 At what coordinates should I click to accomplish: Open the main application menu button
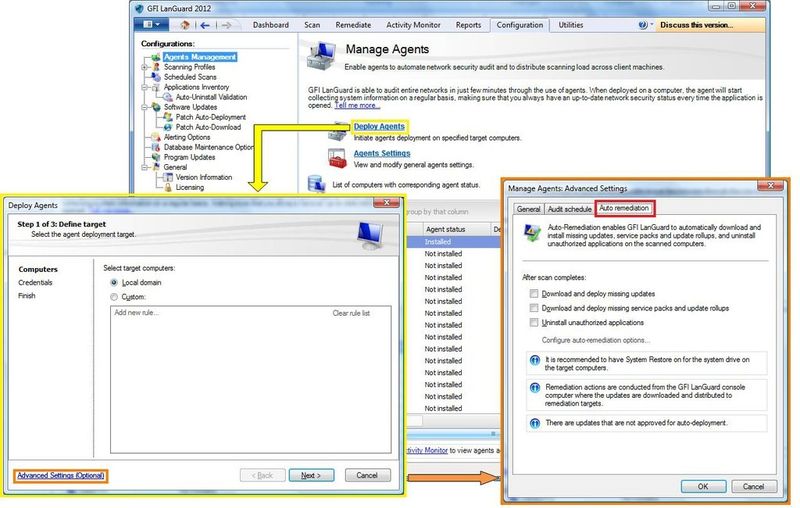pos(152,24)
